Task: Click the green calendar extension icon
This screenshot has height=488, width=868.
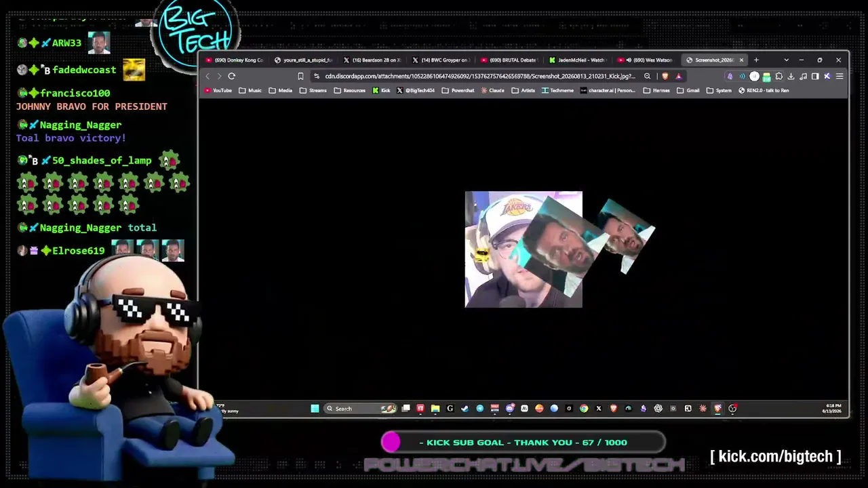Action: (x=766, y=77)
